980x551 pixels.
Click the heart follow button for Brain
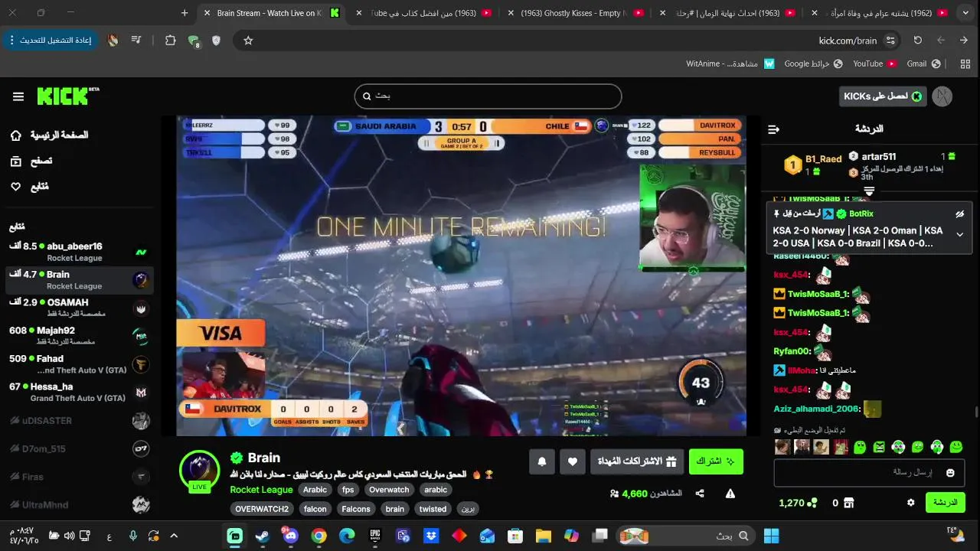point(573,461)
